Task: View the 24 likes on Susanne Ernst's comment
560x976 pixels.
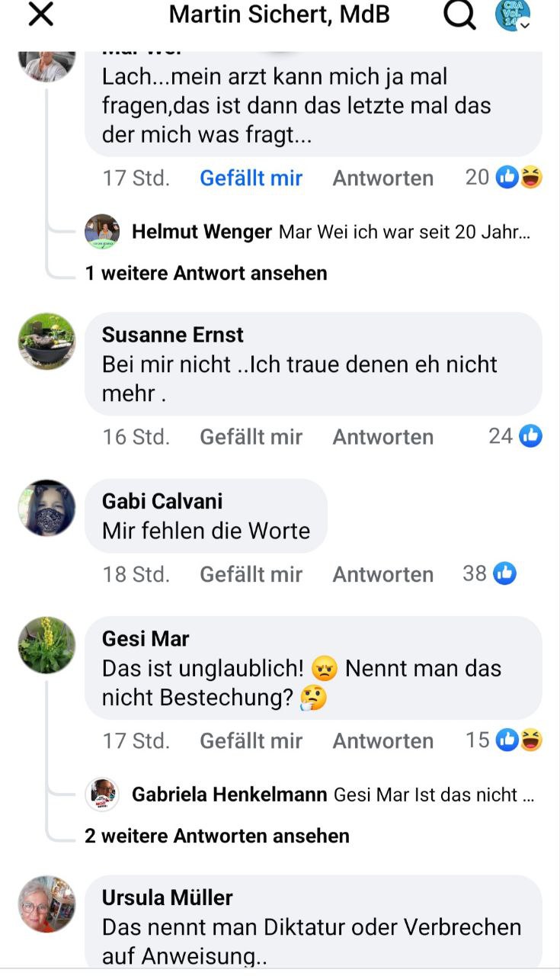Action: [x=515, y=436]
